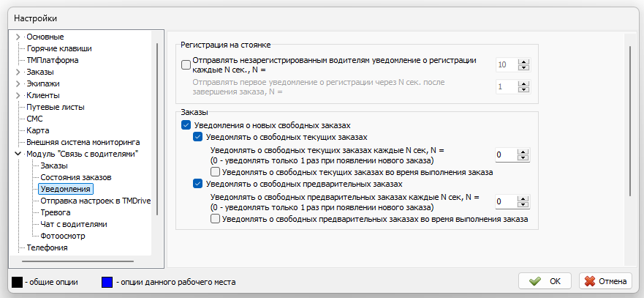Viewport: 644px width, 298px height.
Task: Expand the Заказы top-level tree node
Action: 18,72
